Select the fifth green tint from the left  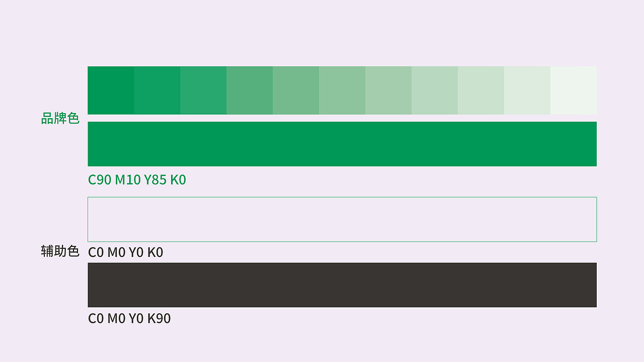(x=296, y=90)
